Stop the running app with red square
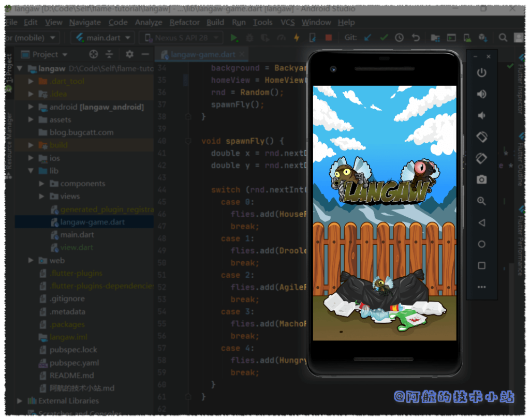This screenshot has height=420, width=530. [x=328, y=38]
